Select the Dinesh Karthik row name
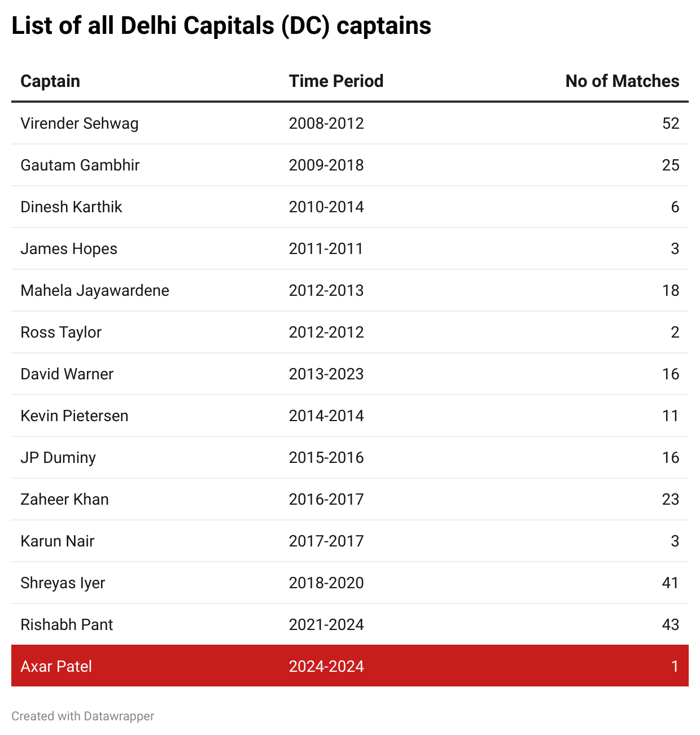Screen dimensions: 700x735 coord(71,207)
